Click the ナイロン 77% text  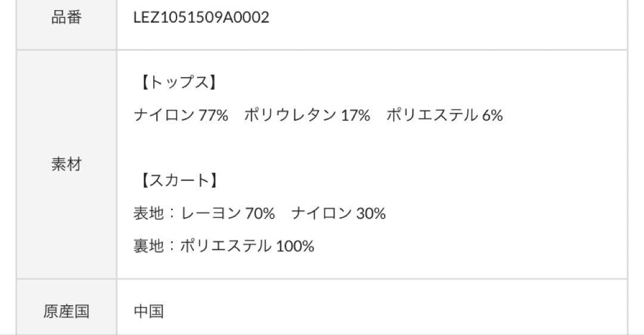point(181,115)
